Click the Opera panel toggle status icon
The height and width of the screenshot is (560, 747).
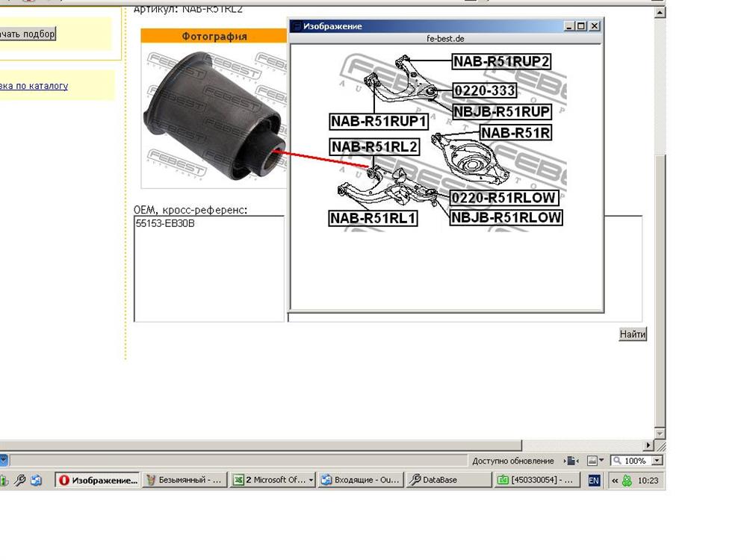571,461
